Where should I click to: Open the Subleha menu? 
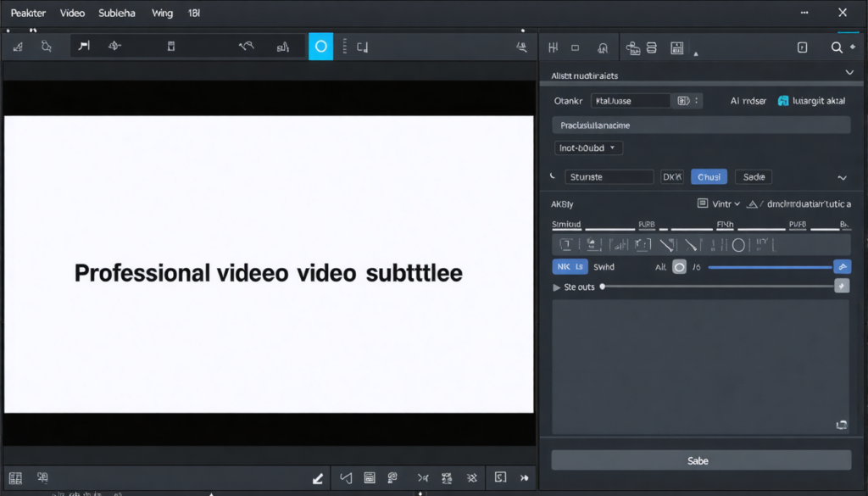(x=117, y=13)
